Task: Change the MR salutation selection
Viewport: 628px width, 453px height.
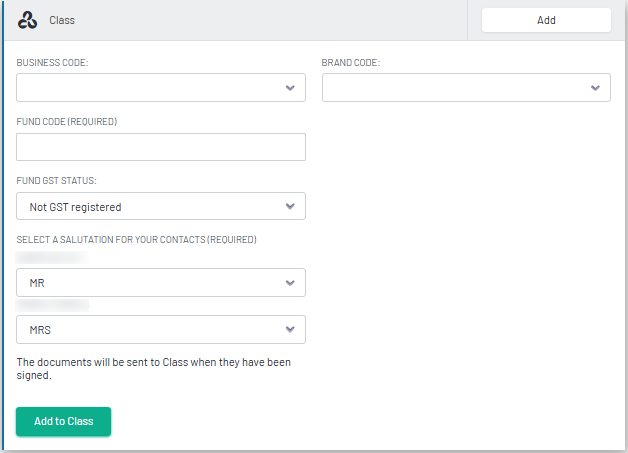Action: pyautogui.click(x=150, y=283)
